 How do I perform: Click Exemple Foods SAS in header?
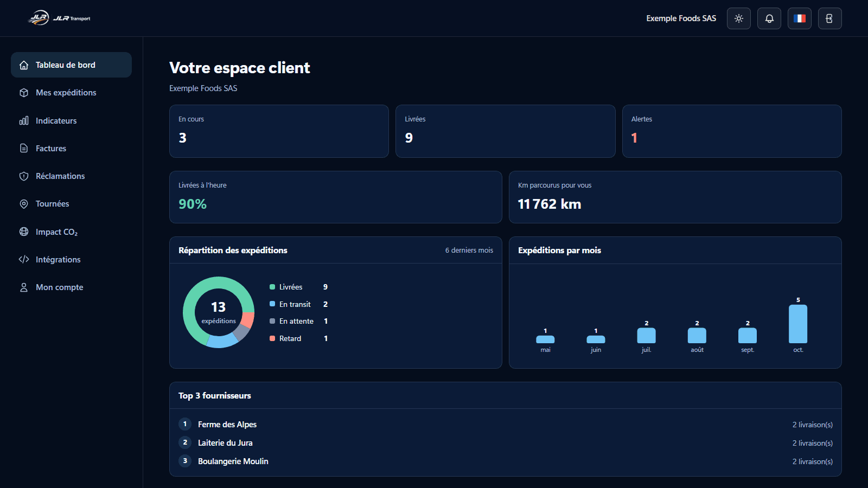(681, 18)
